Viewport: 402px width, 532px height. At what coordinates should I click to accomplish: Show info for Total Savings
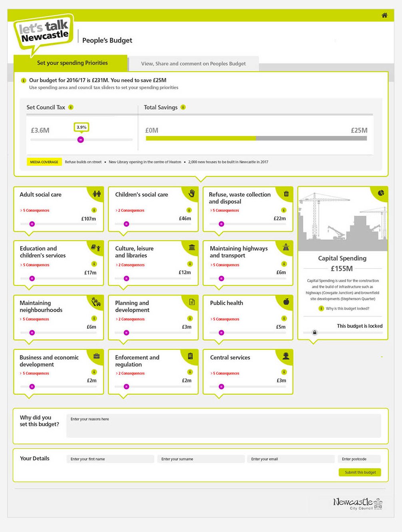[x=183, y=107]
